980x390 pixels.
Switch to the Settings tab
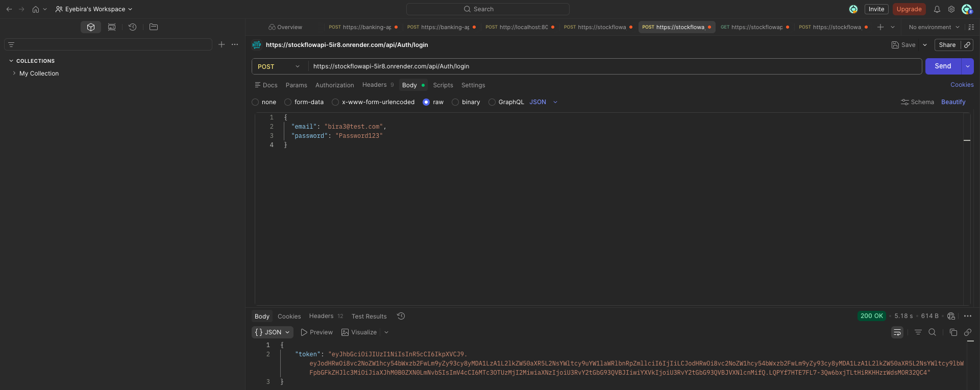(x=473, y=85)
